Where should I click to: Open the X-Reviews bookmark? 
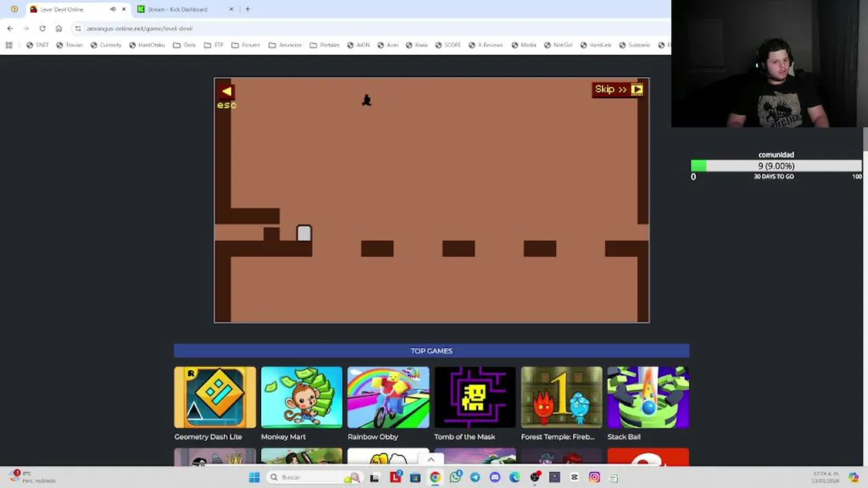[x=485, y=45]
